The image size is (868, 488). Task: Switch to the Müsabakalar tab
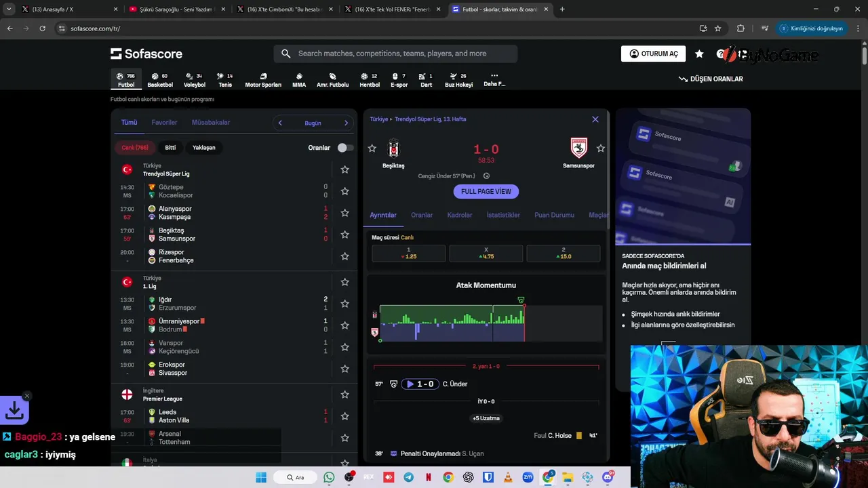[211, 123]
